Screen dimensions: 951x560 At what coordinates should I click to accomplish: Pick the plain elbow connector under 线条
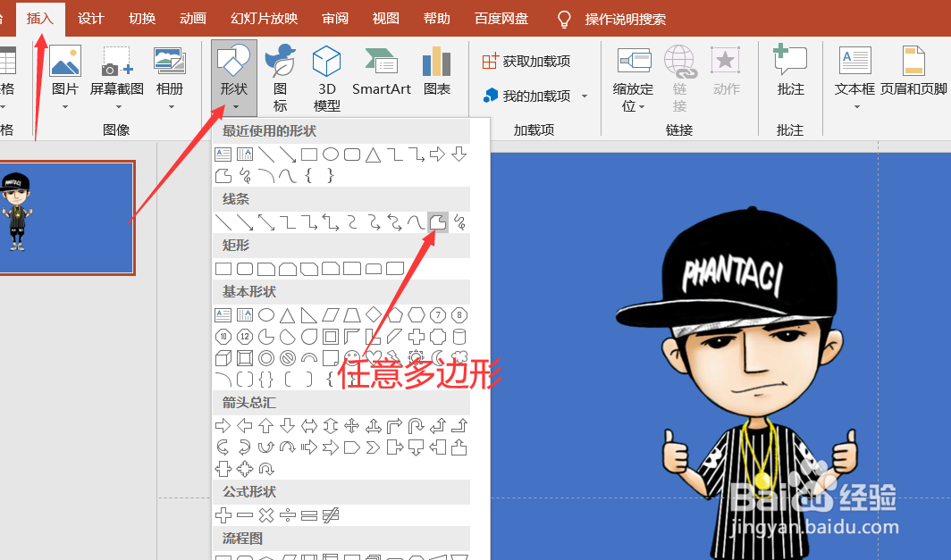click(x=288, y=222)
